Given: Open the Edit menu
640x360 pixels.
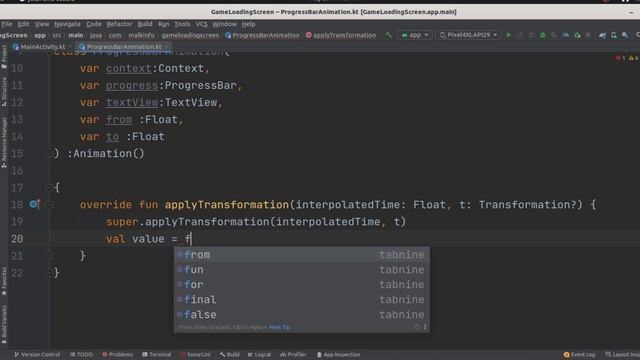Looking at the screenshot, I should click(x=23, y=24).
